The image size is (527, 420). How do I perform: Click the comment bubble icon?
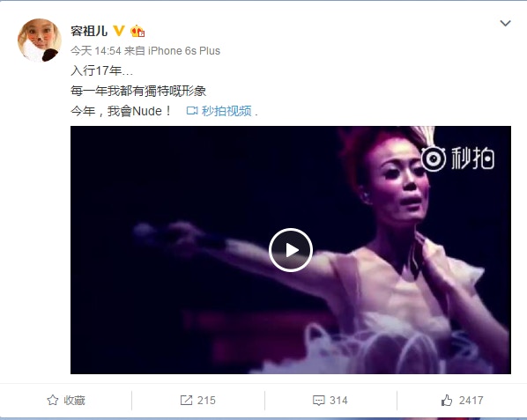click(319, 401)
